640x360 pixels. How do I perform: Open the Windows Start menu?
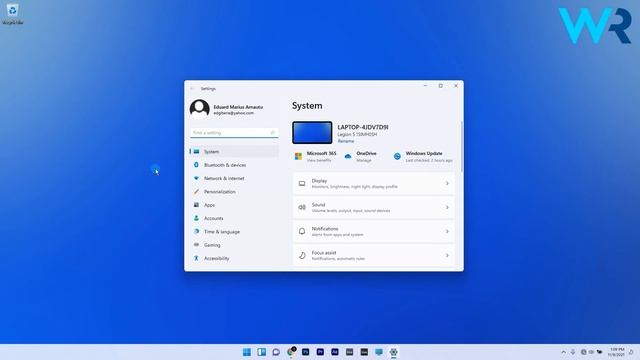coord(247,352)
